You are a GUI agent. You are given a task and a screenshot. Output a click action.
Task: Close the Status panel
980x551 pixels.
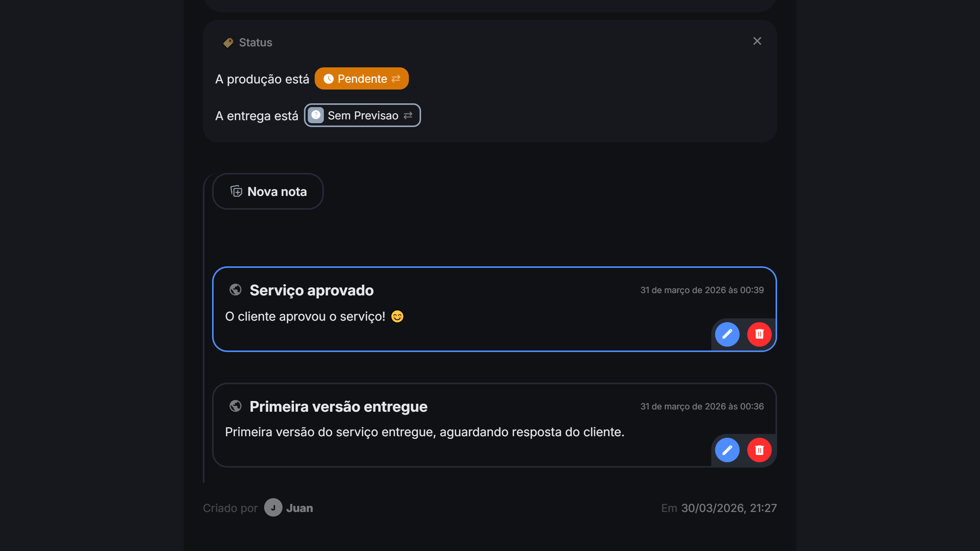[x=757, y=41]
